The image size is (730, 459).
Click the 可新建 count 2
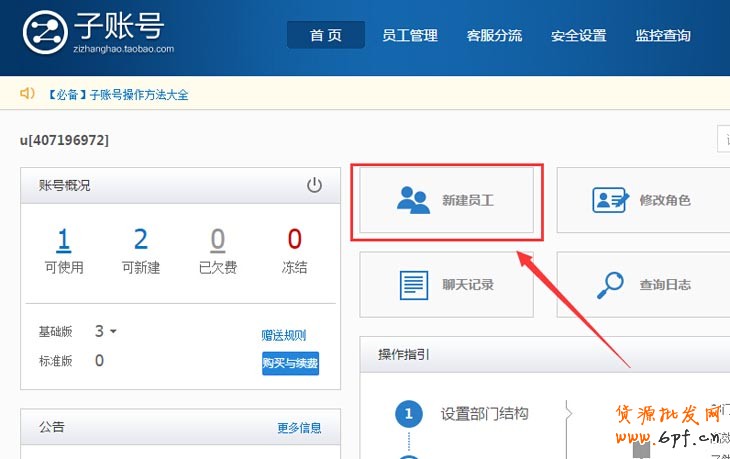point(141,239)
